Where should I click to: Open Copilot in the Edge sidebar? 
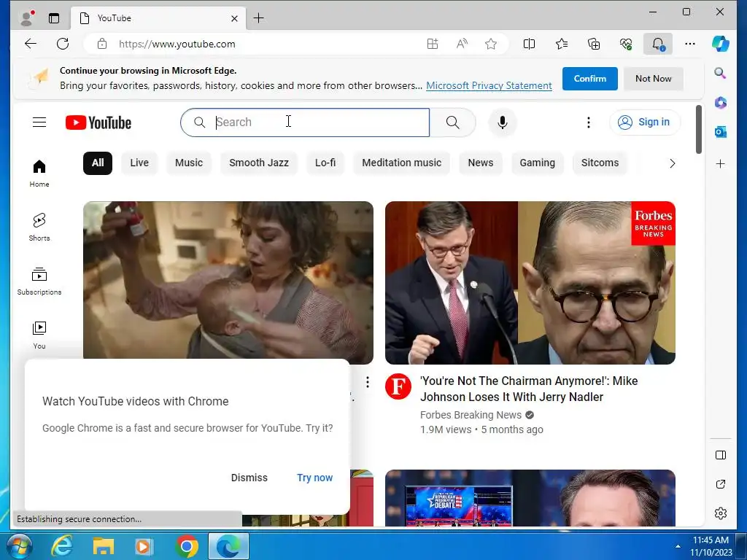pyautogui.click(x=720, y=44)
